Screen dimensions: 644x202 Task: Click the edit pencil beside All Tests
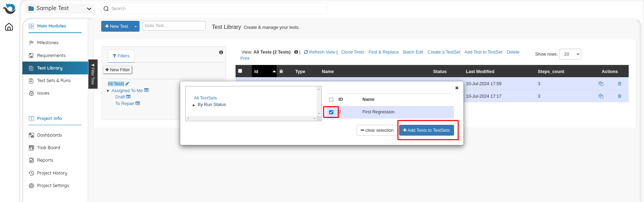point(127,84)
